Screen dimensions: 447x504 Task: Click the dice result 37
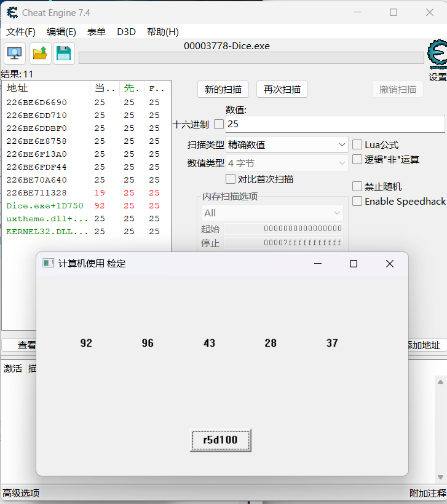(332, 343)
